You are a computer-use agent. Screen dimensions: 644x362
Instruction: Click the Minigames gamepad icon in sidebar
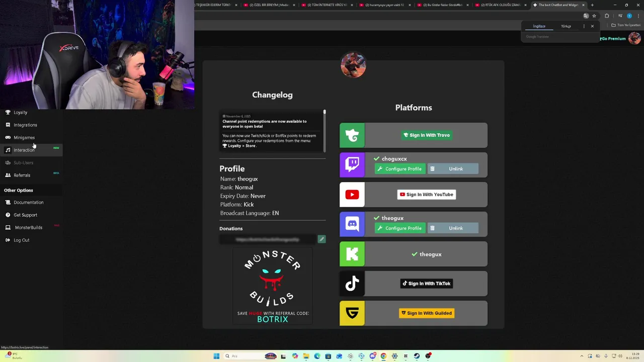tap(8, 137)
